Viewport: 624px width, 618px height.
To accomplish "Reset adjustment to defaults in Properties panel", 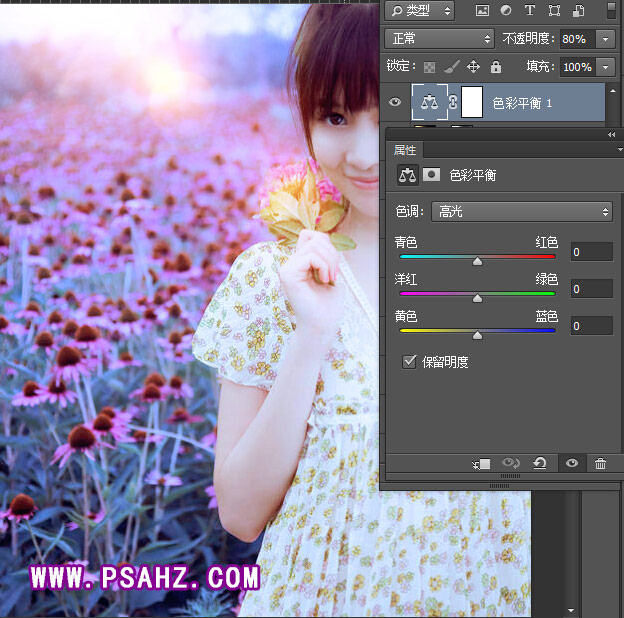I will (x=540, y=464).
